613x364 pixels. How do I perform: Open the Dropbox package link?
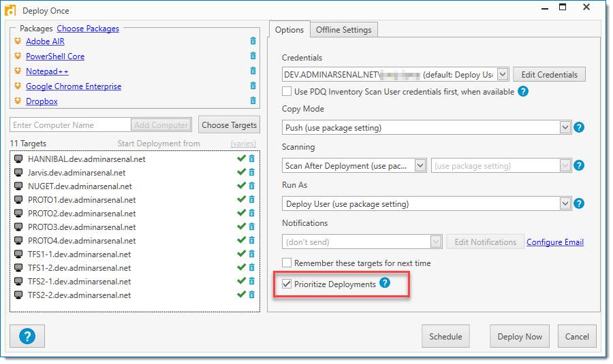42,101
